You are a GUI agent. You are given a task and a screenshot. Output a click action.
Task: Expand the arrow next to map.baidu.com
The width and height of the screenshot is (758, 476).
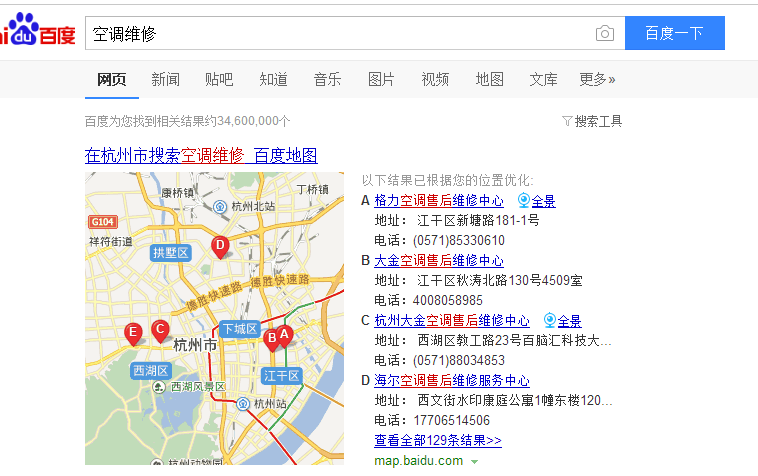coord(474,461)
